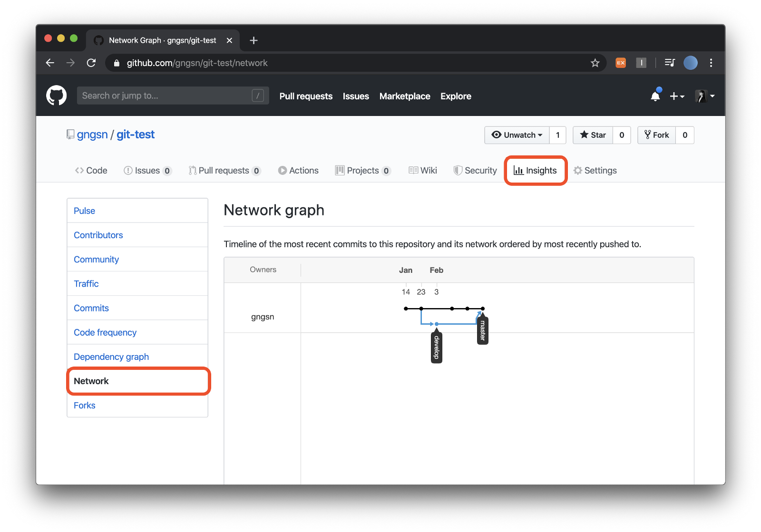View the stargazers count 0
The width and height of the screenshot is (761, 532).
pos(622,135)
